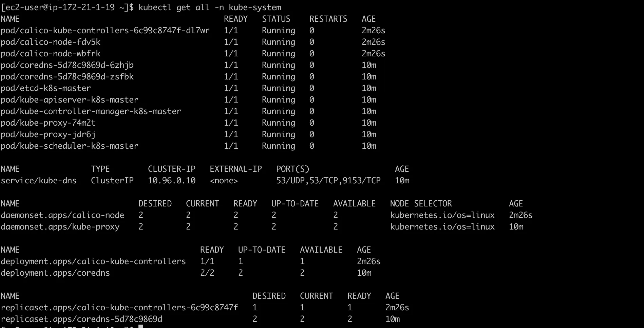Click the PORT(S) column header
Viewport: 644px width, 328px height.
[293, 169]
